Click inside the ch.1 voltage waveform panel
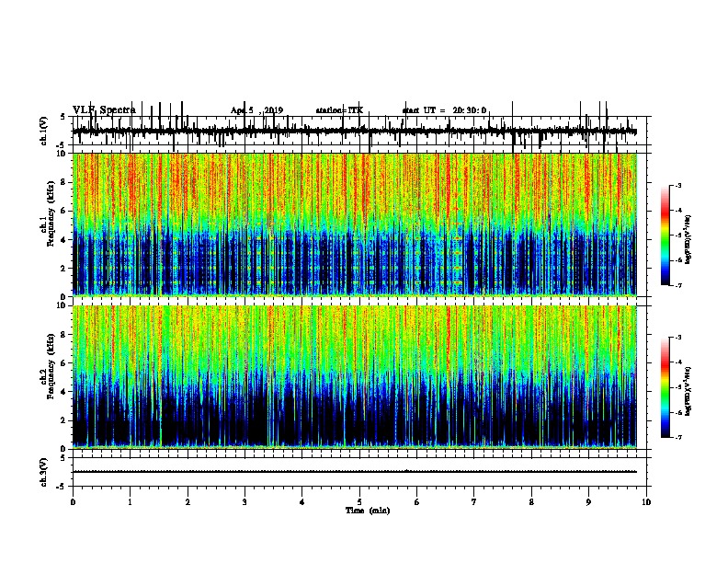This screenshot has height=563, width=728. (359, 131)
